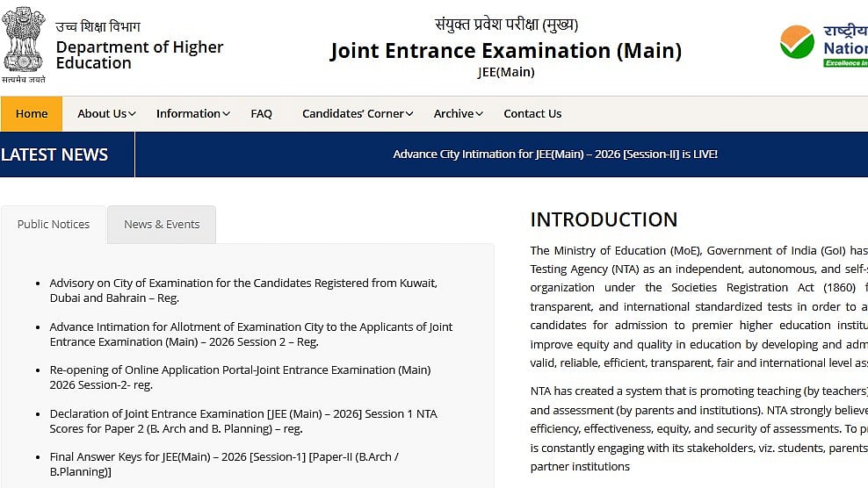Open the FAQ page
The height and width of the screenshot is (488, 868).
[x=261, y=113]
